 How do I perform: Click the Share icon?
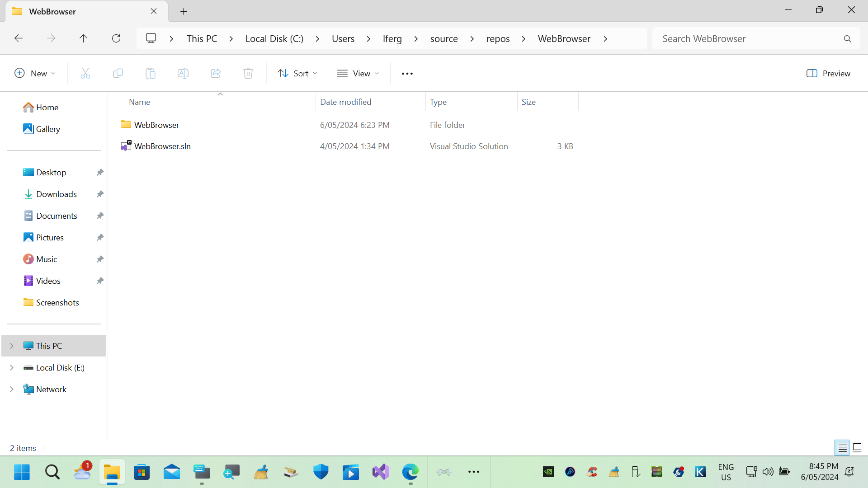tap(216, 73)
